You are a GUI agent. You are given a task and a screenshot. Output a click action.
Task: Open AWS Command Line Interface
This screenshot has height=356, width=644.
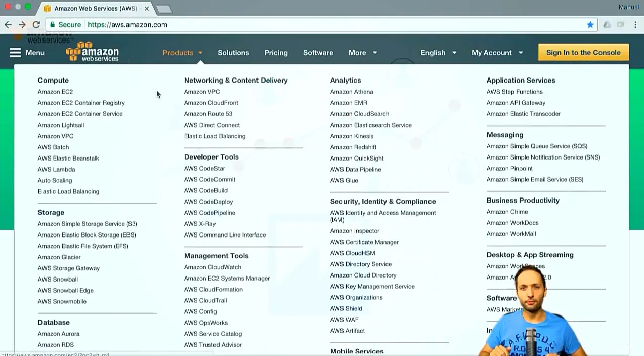[x=225, y=235]
